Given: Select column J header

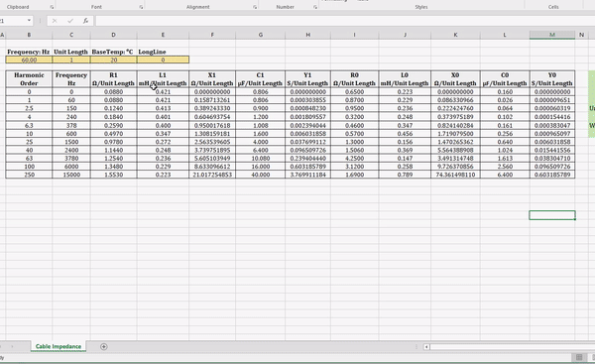Looking at the screenshot, I should [405, 35].
